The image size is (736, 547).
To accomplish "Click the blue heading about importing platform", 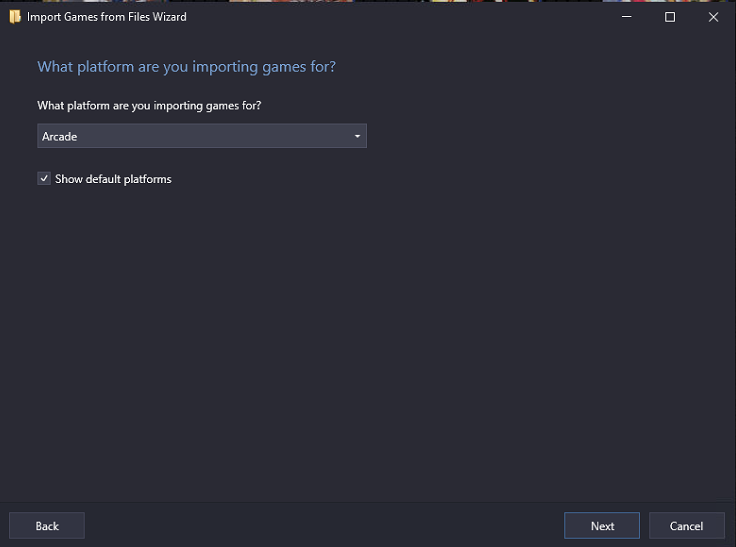I will [186, 67].
